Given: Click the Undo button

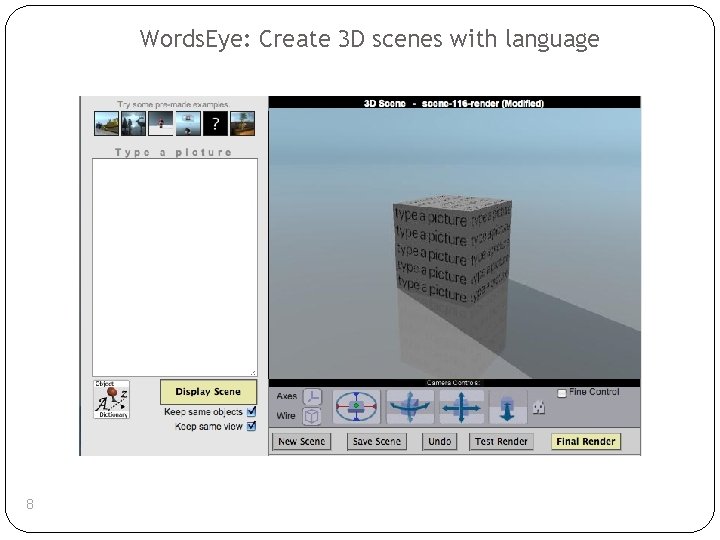Looking at the screenshot, I should 439,441.
